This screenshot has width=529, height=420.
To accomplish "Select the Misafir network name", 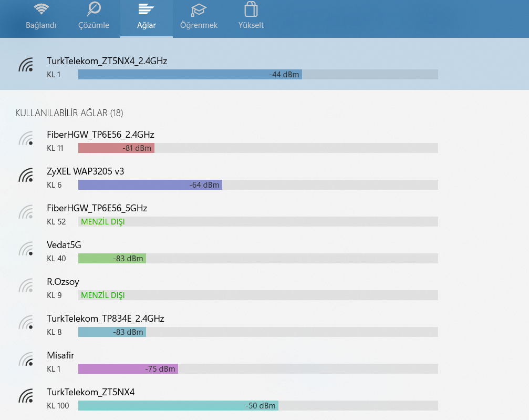I will click(x=60, y=355).
